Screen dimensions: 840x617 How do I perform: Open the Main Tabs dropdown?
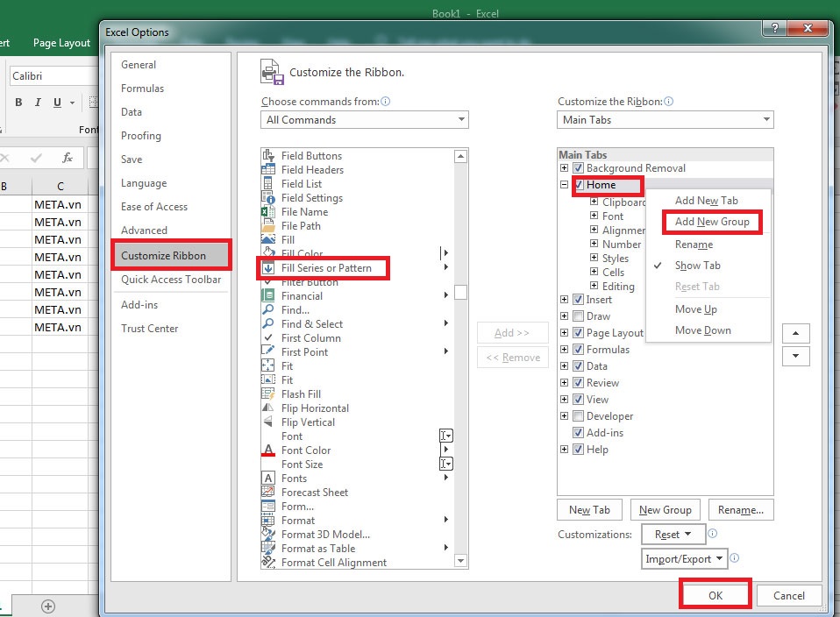665,119
